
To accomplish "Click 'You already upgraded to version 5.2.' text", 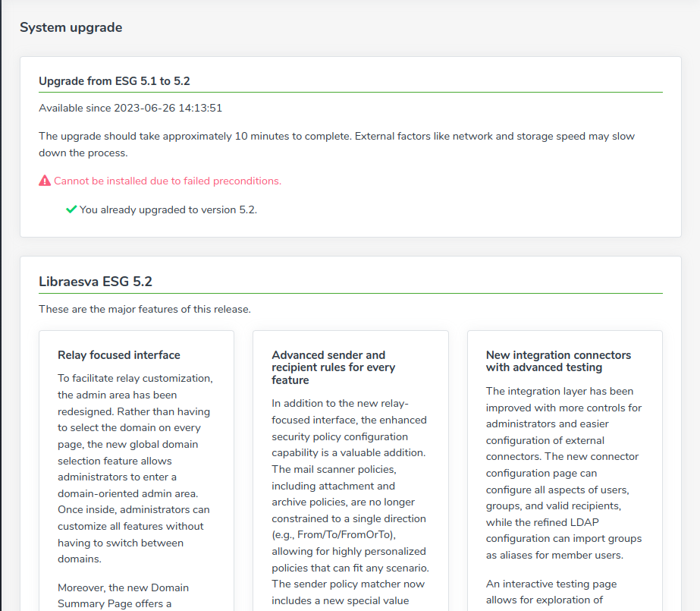I will [x=168, y=210].
